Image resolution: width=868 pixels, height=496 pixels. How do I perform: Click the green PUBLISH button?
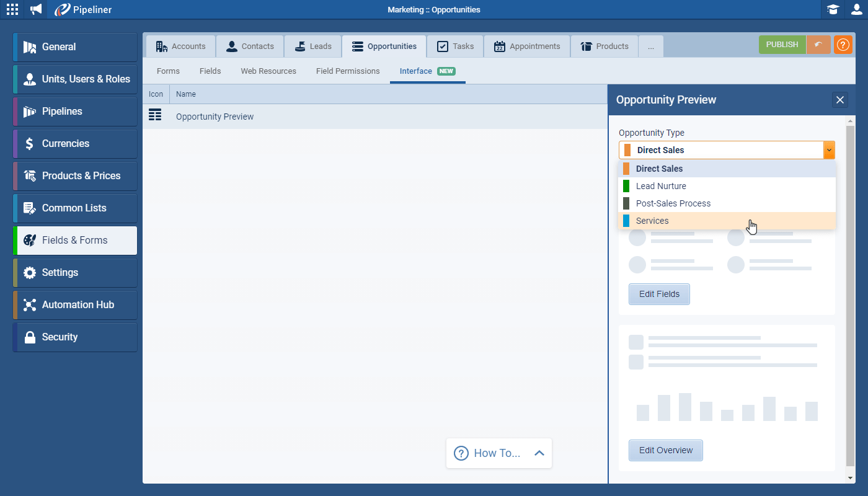point(782,45)
